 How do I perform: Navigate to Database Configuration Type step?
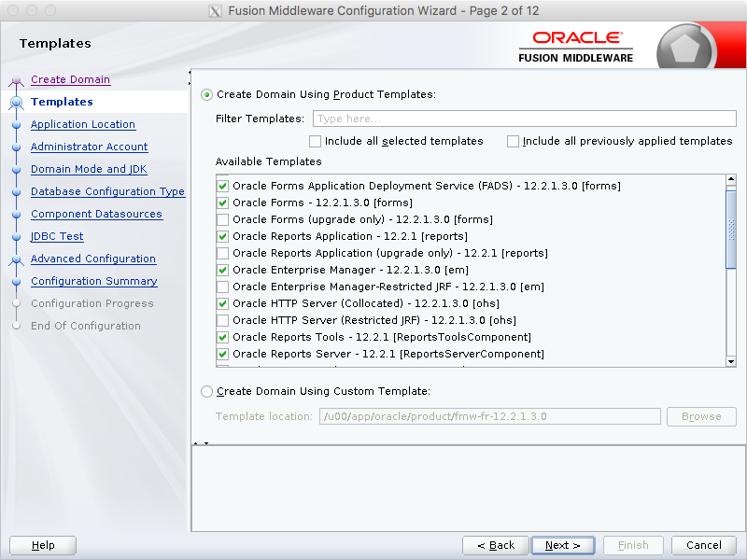click(107, 191)
